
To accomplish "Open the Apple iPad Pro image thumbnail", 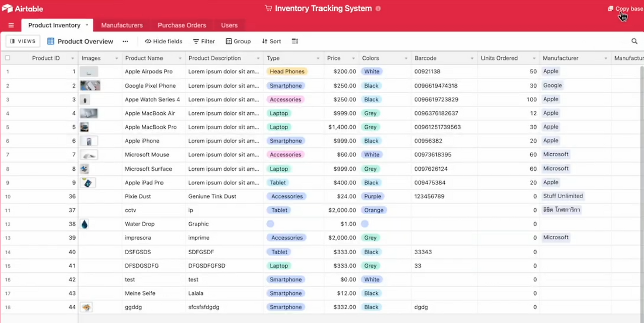I will click(x=88, y=183).
